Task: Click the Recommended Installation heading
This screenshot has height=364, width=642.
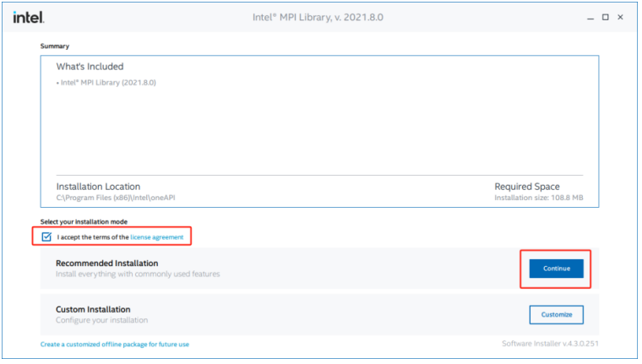Action: [107, 263]
